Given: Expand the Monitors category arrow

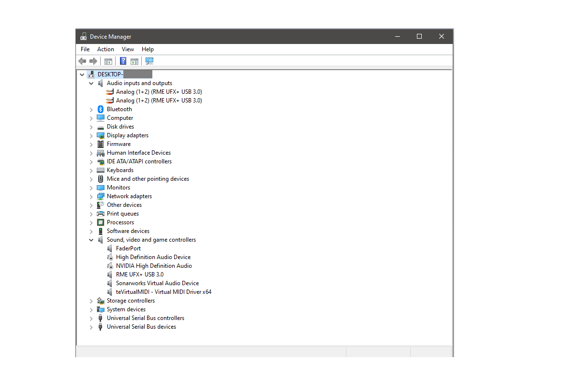Looking at the screenshot, I should [91, 188].
